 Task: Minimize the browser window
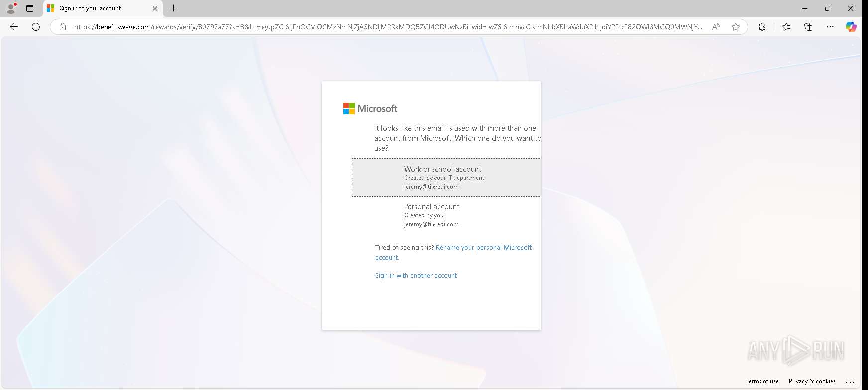click(805, 8)
